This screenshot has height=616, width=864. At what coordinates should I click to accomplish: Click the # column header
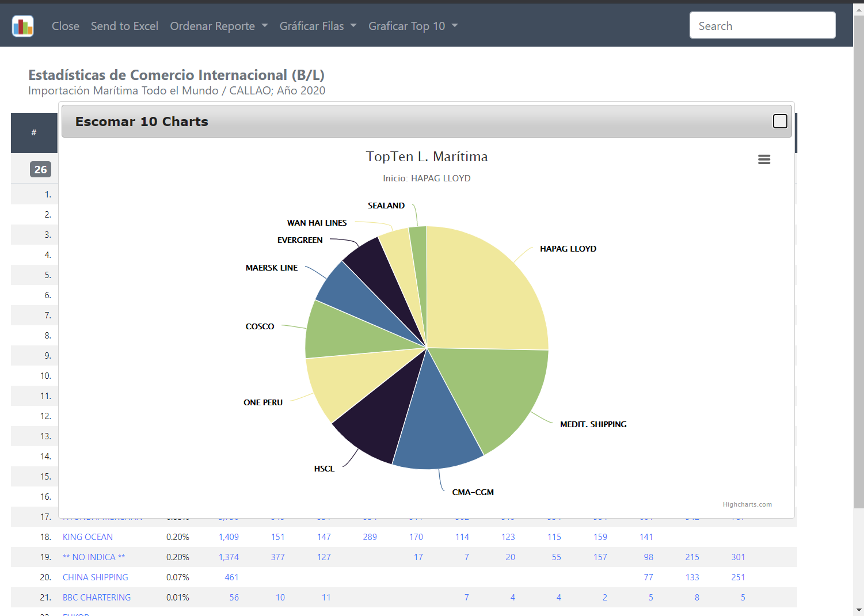[x=34, y=133]
